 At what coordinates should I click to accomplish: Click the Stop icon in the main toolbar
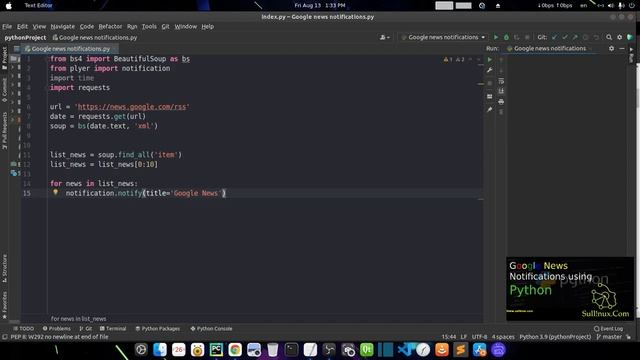point(527,37)
